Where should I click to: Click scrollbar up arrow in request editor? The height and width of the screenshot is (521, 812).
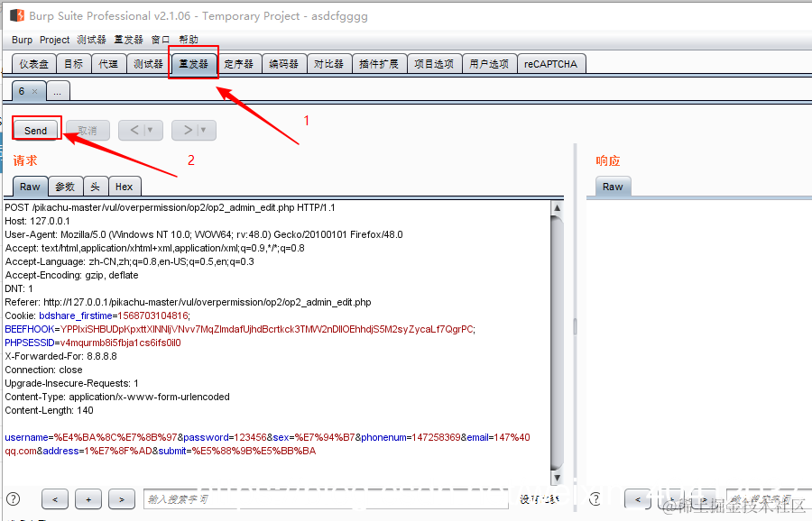click(x=558, y=207)
